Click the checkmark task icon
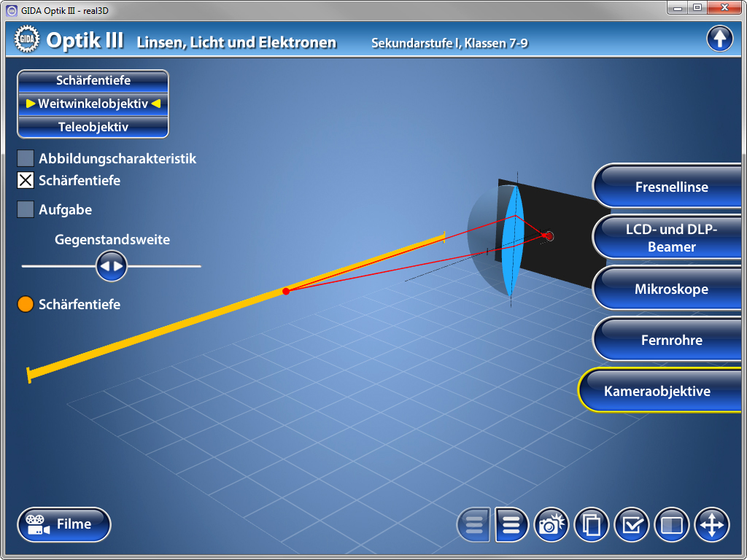747x560 pixels. coord(632,525)
